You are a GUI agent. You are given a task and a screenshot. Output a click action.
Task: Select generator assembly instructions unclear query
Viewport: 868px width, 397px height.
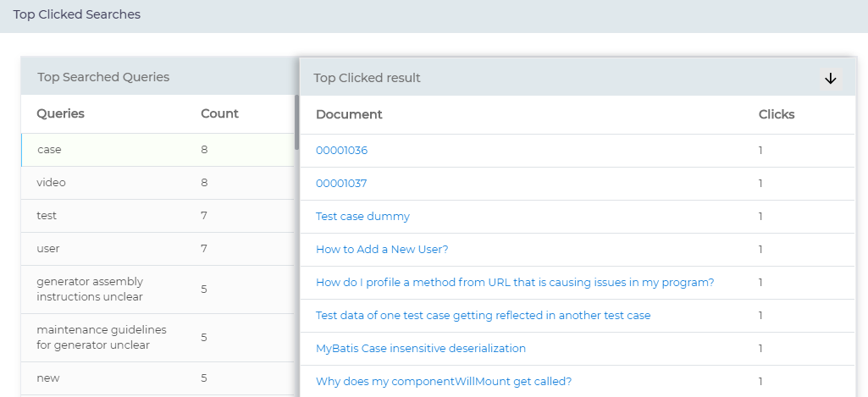point(90,289)
